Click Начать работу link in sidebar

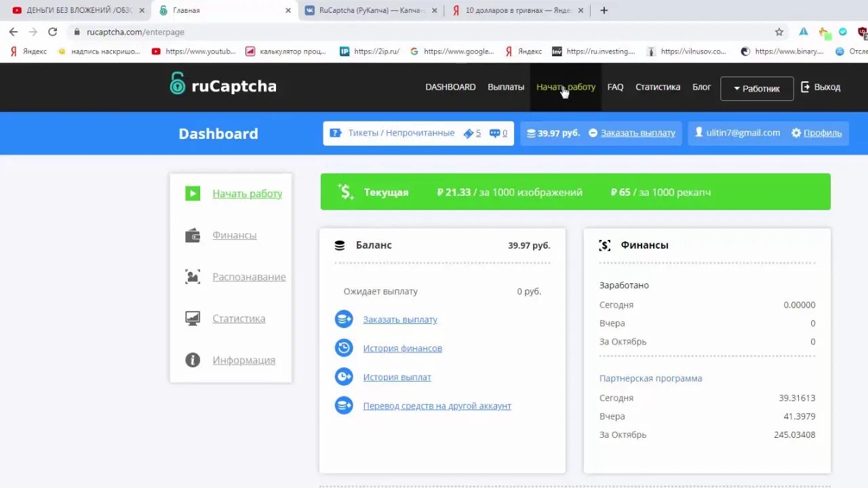click(x=248, y=193)
